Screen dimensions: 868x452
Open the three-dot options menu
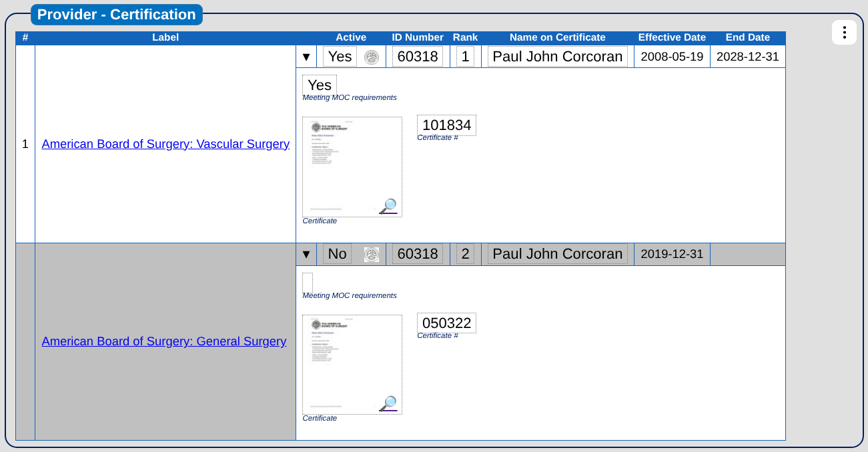pos(844,32)
